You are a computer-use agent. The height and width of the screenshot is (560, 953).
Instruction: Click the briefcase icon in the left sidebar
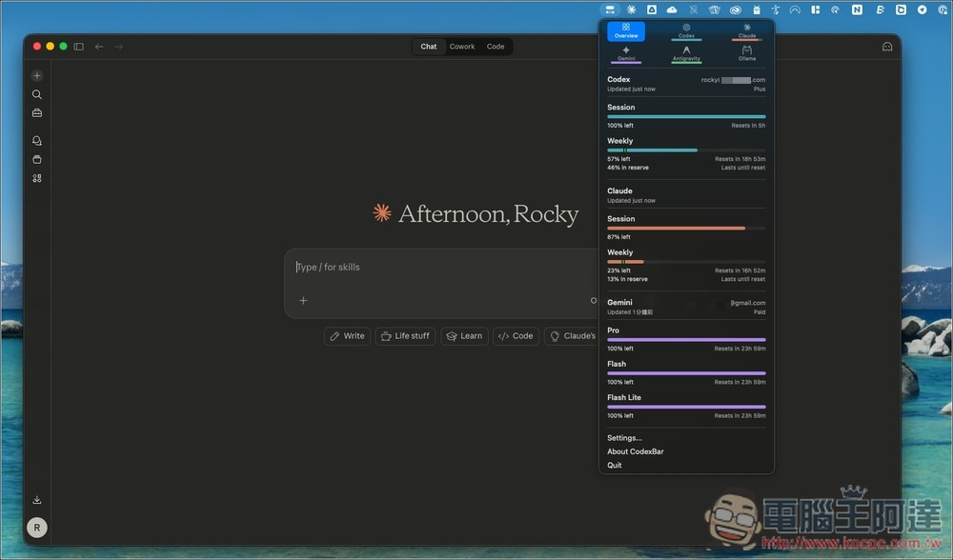click(x=37, y=113)
